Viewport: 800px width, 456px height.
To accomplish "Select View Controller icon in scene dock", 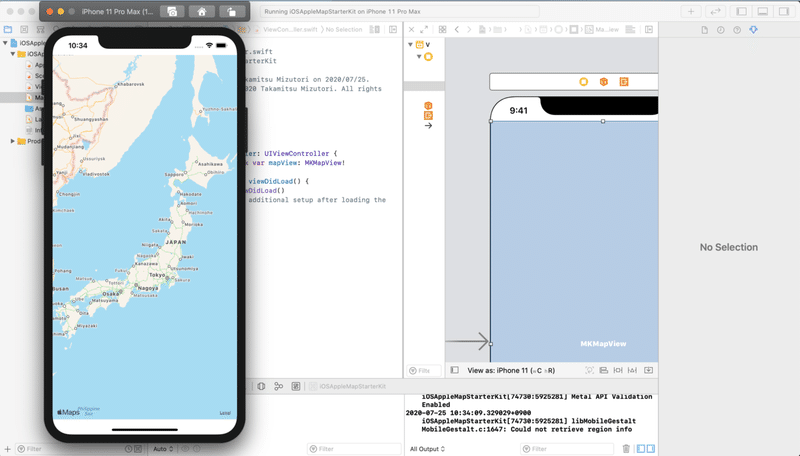I will coord(584,82).
